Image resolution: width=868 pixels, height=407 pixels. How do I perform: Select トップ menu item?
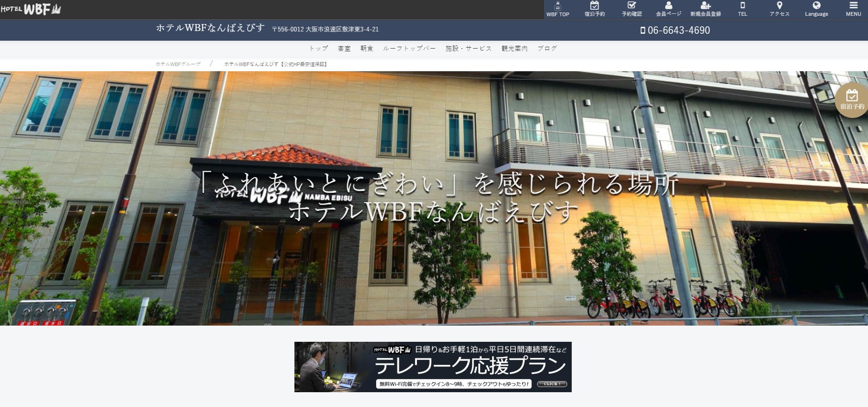[318, 49]
